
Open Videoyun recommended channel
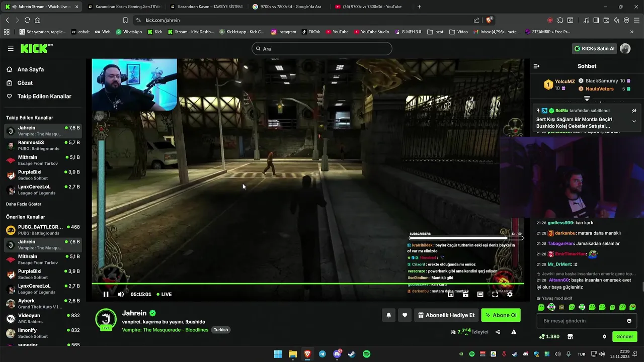coord(43,318)
